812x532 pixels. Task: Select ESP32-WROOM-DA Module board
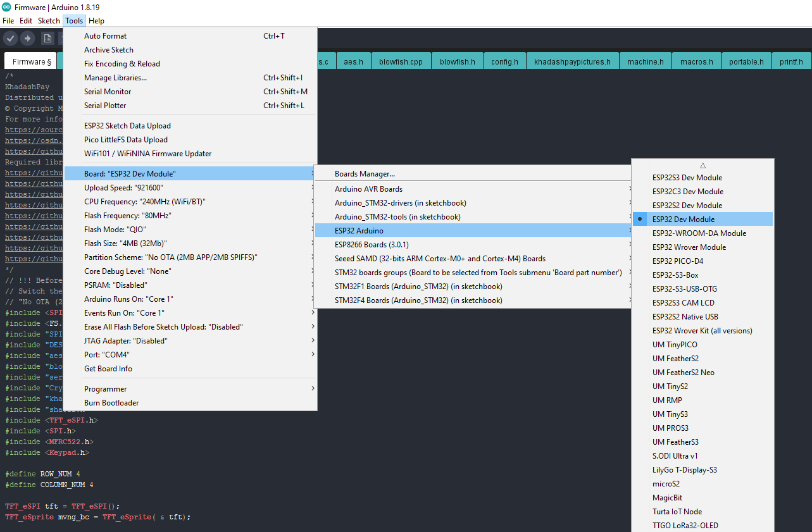click(703, 233)
